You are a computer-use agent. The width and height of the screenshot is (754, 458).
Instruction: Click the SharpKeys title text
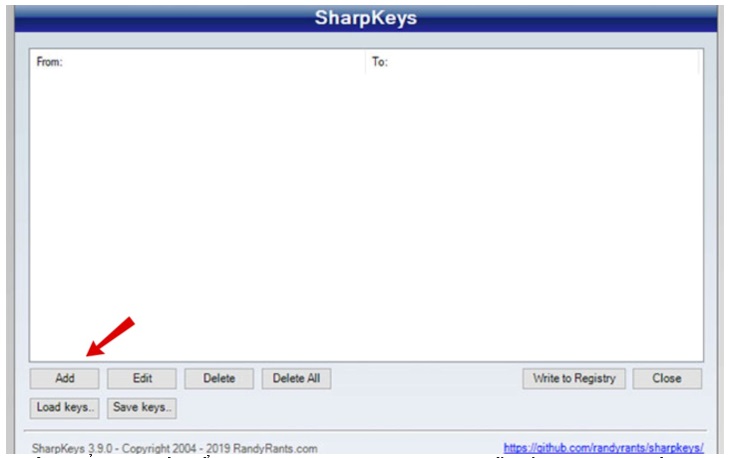point(365,18)
